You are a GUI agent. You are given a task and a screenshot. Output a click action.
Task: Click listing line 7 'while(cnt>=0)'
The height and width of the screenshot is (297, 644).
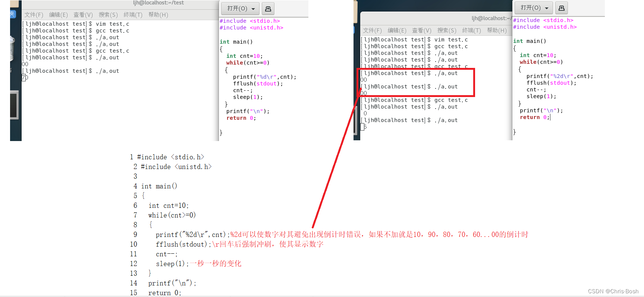[172, 215]
